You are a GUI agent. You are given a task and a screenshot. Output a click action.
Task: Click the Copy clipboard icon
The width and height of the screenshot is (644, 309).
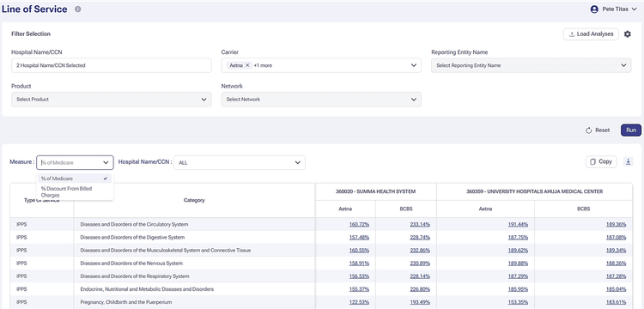tap(592, 161)
